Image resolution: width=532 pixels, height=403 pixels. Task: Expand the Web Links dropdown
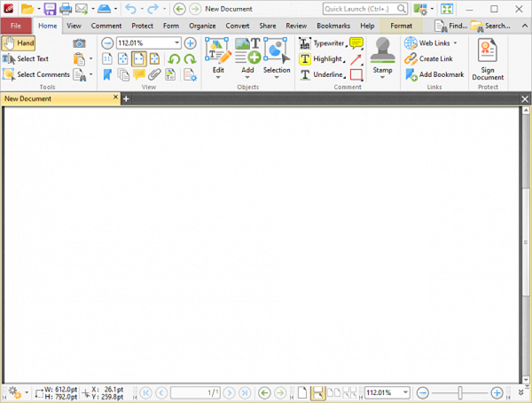(x=455, y=43)
